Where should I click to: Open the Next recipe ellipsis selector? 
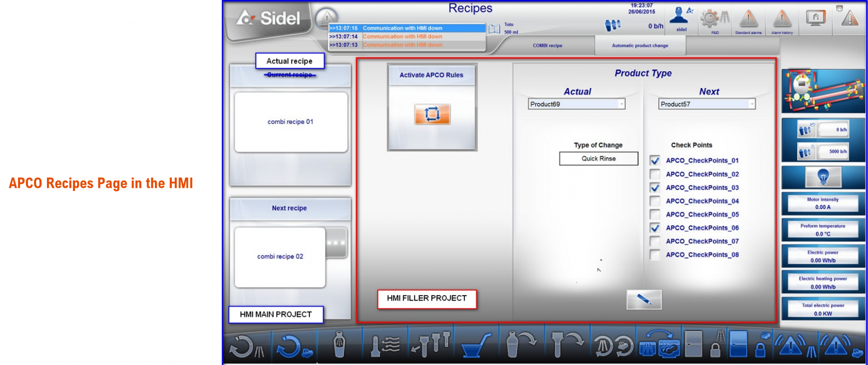click(x=336, y=243)
